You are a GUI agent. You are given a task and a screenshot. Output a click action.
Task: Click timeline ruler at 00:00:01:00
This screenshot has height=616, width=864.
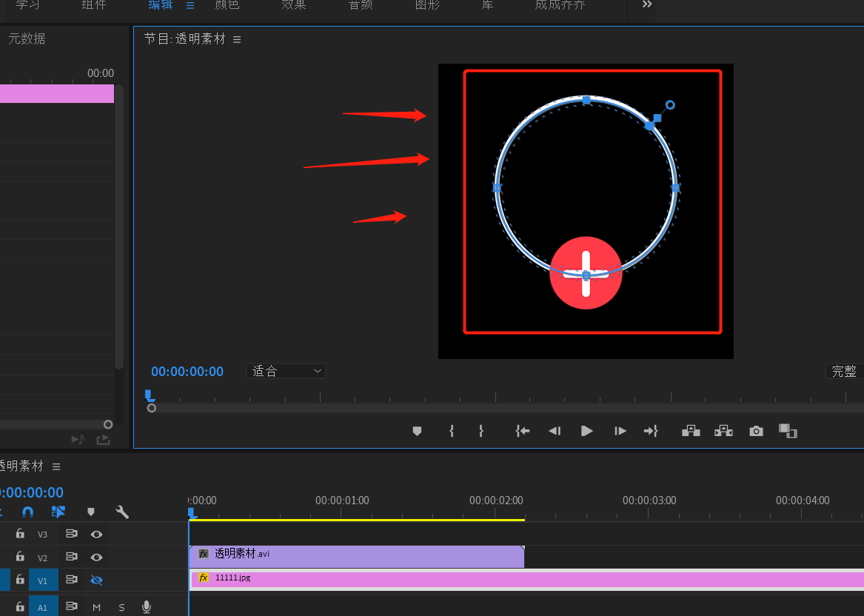pyautogui.click(x=341, y=500)
